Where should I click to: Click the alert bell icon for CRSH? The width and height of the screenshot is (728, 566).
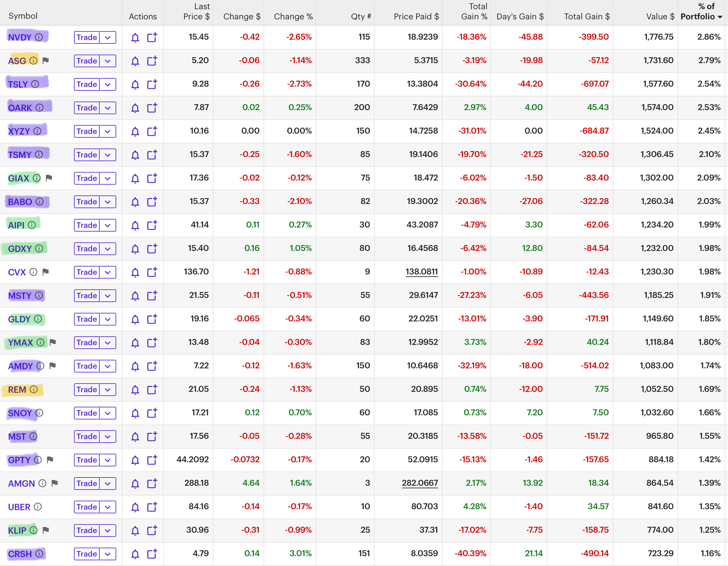(x=135, y=554)
